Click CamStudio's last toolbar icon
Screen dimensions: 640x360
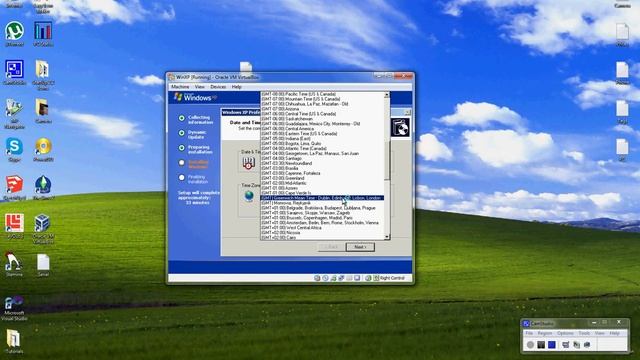(x=587, y=345)
